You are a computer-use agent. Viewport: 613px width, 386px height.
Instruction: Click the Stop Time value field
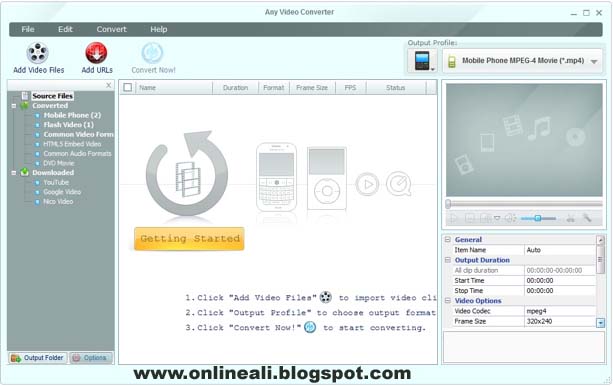tap(560, 291)
